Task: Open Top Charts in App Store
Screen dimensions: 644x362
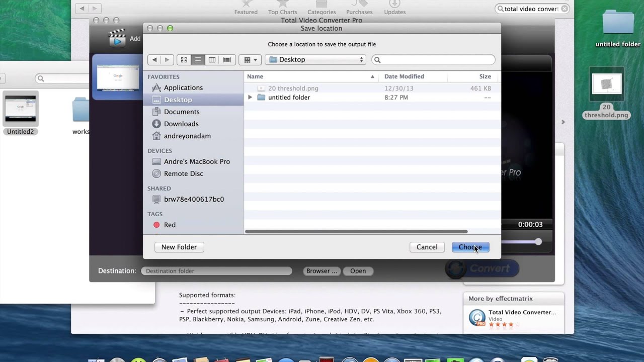Action: (283, 8)
